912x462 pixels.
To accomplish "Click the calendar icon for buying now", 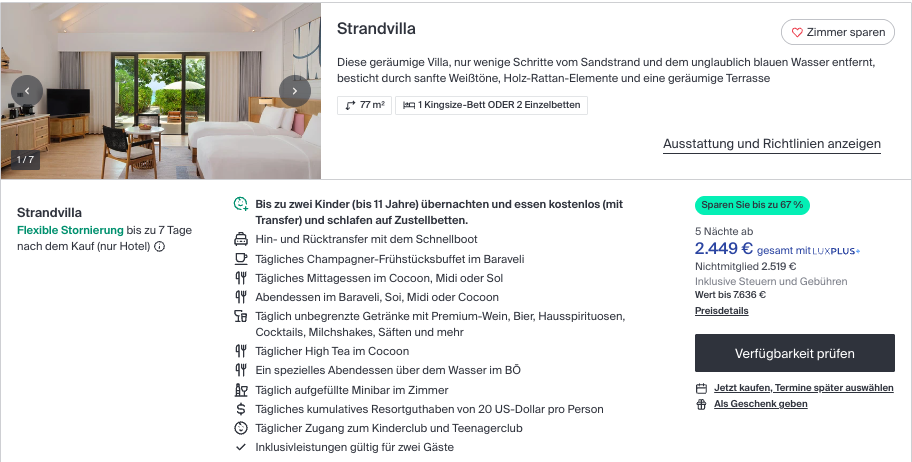I will click(x=701, y=388).
